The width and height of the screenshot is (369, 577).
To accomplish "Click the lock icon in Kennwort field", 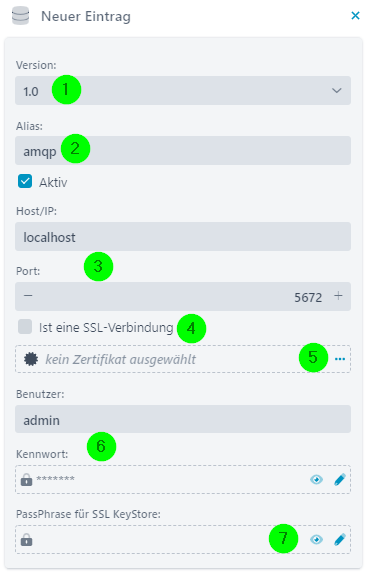I will coord(26,479).
